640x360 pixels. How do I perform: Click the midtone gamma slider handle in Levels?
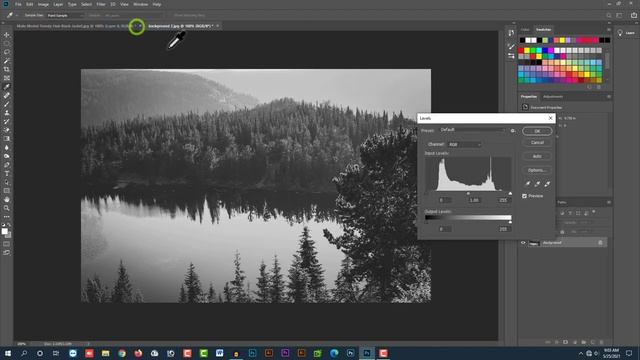tap(468, 193)
